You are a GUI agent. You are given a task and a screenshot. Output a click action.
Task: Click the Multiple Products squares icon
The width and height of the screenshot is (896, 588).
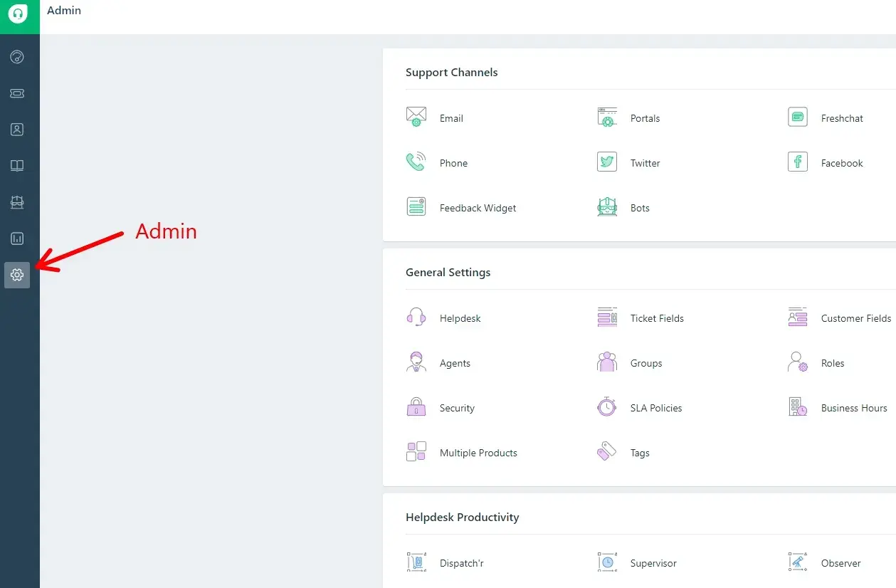pyautogui.click(x=416, y=451)
